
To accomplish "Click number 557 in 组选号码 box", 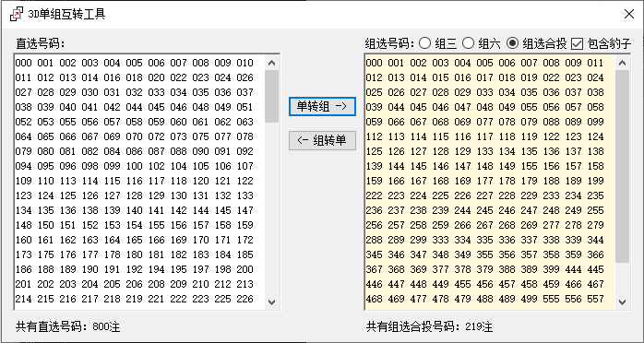I will tap(595, 299).
